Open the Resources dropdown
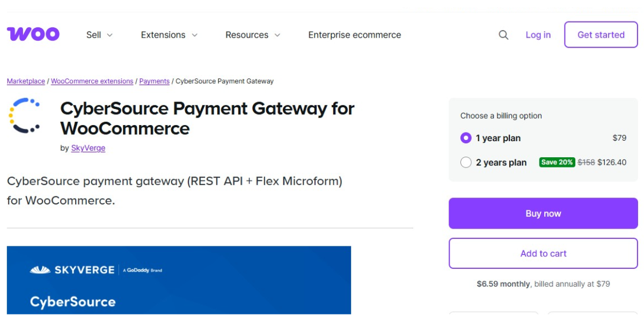This screenshot has width=644, height=322. click(252, 35)
